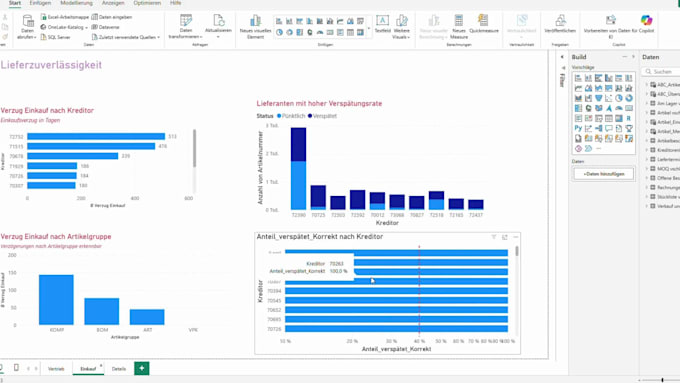This screenshot has width=680, height=383.
Task: Click the Copilot icon in the ribbon
Action: (x=646, y=20)
